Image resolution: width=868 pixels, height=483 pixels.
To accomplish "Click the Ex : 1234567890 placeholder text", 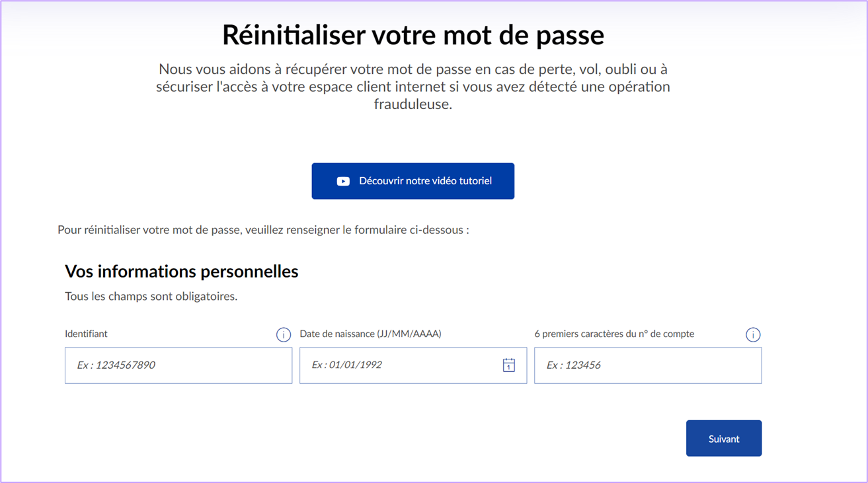I will point(116,365).
